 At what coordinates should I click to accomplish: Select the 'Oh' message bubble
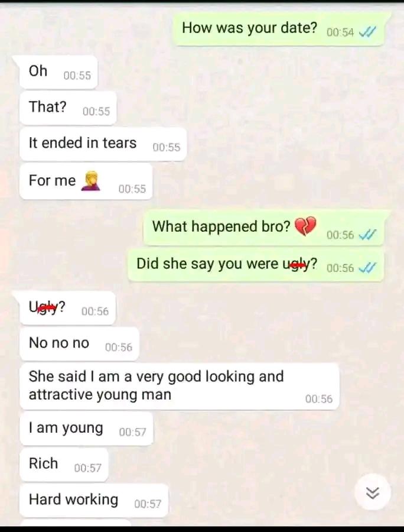[x=58, y=72]
